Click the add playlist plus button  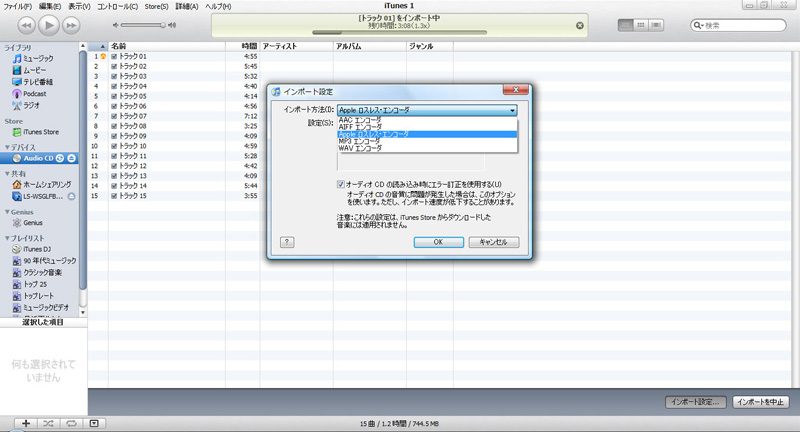click(25, 423)
